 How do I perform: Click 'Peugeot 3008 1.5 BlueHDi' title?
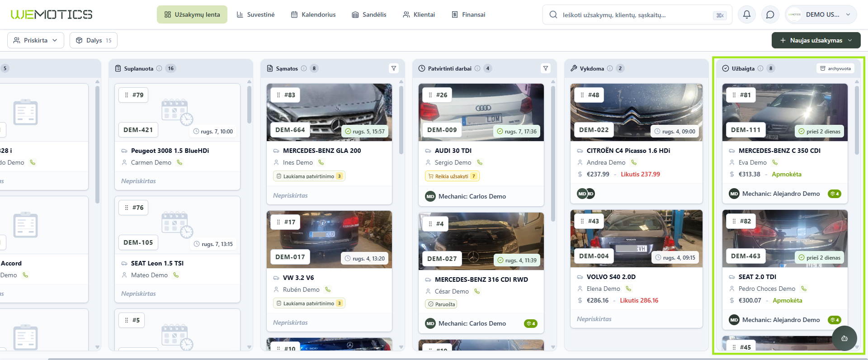pos(170,151)
